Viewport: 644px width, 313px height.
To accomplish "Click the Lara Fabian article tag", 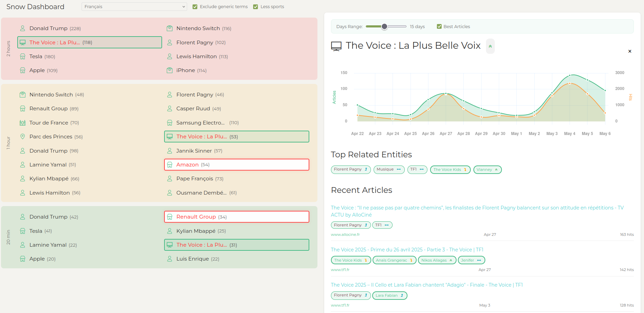I will tap(390, 295).
